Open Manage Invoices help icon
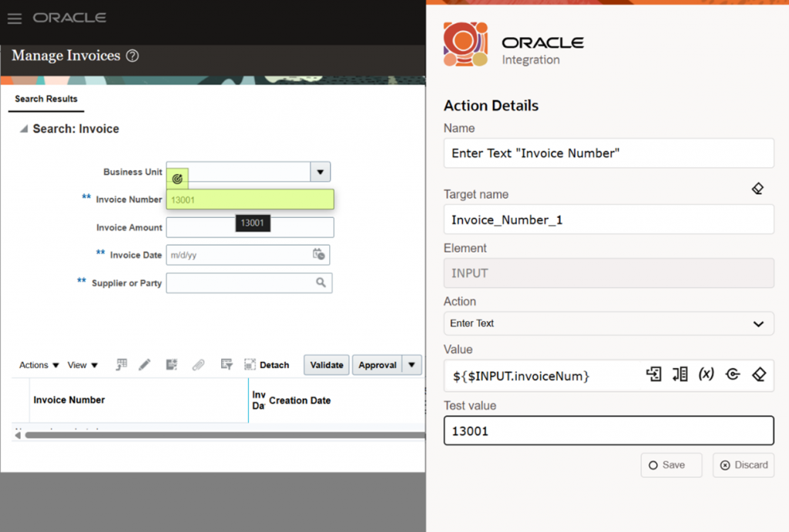This screenshot has height=532, width=789. pyautogui.click(x=133, y=55)
